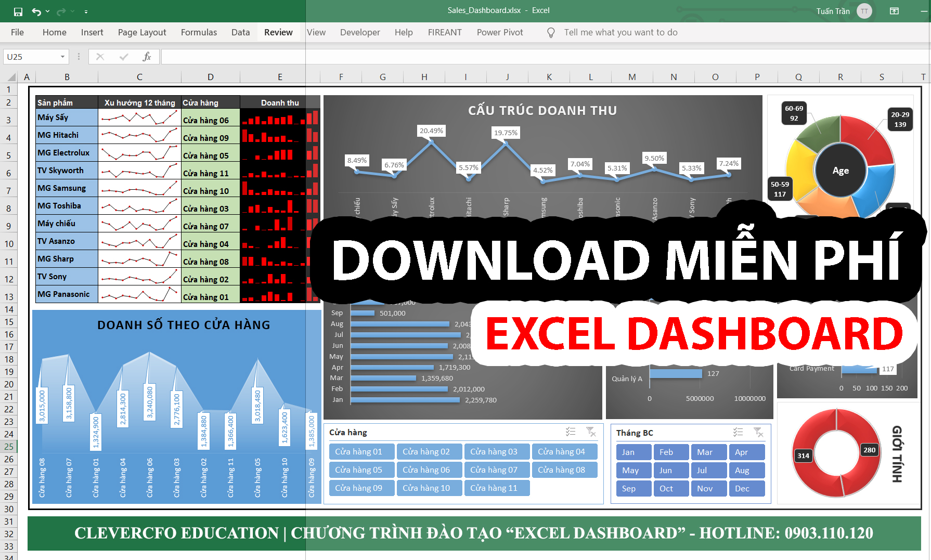The width and height of the screenshot is (931, 560).
Task: Clear the filter on Tháng BC slicer
Action: coord(758,432)
